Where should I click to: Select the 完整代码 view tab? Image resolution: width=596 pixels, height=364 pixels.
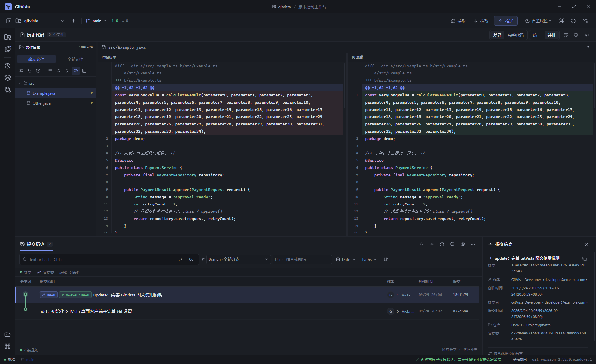(516, 35)
